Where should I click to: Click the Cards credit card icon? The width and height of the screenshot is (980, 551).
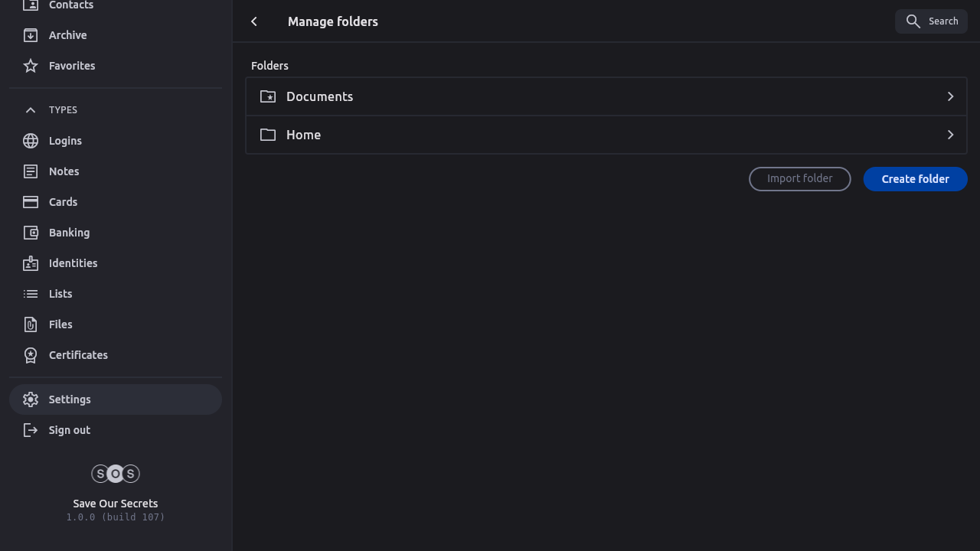click(x=31, y=202)
